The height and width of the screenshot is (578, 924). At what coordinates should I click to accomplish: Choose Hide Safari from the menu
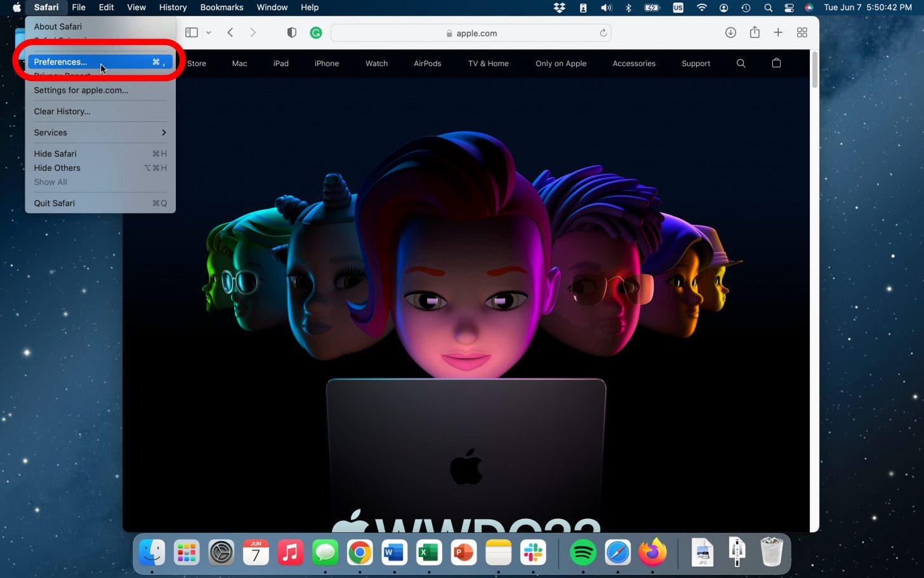tap(100, 154)
